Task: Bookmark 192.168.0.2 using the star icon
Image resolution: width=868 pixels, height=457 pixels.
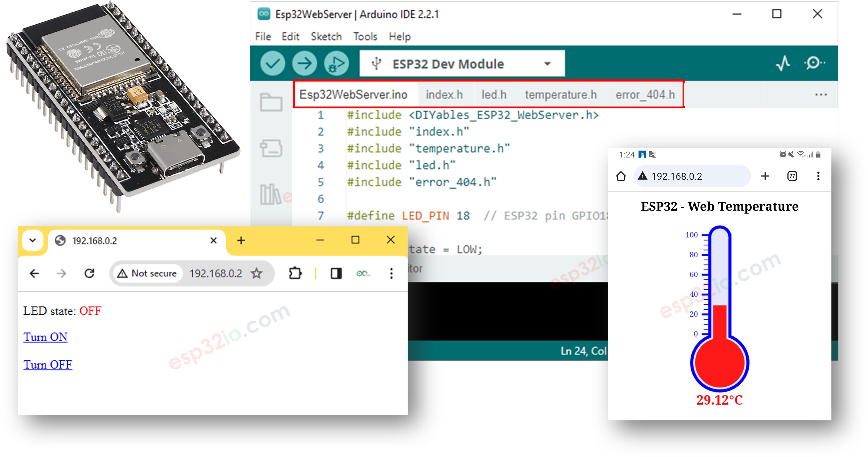Action: click(257, 273)
